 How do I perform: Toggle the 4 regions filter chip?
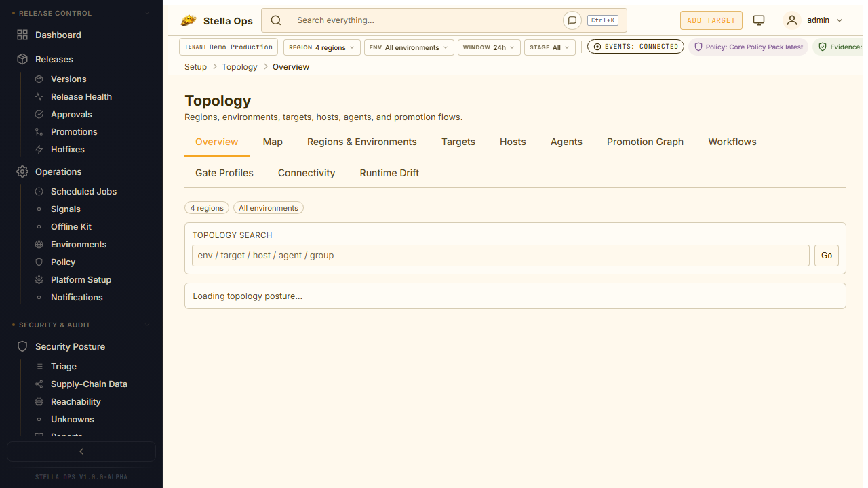tap(207, 208)
